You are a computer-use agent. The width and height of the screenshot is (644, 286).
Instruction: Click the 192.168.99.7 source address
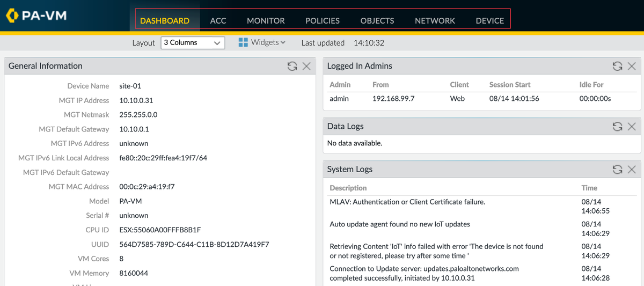click(x=393, y=99)
